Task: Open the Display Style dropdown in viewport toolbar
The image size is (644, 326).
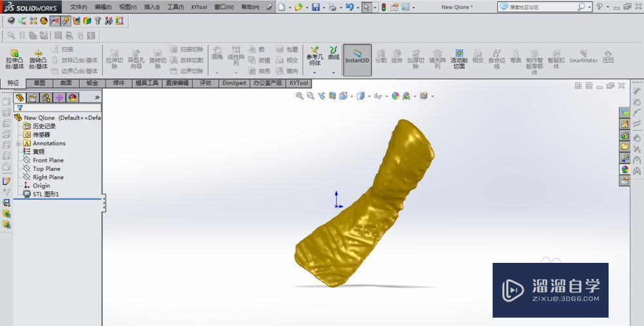Action: (369, 97)
